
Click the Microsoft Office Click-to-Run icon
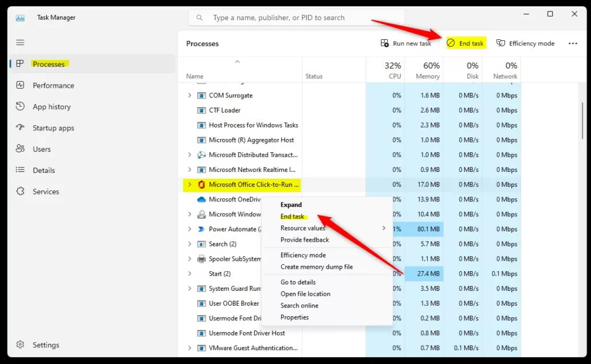[201, 184]
